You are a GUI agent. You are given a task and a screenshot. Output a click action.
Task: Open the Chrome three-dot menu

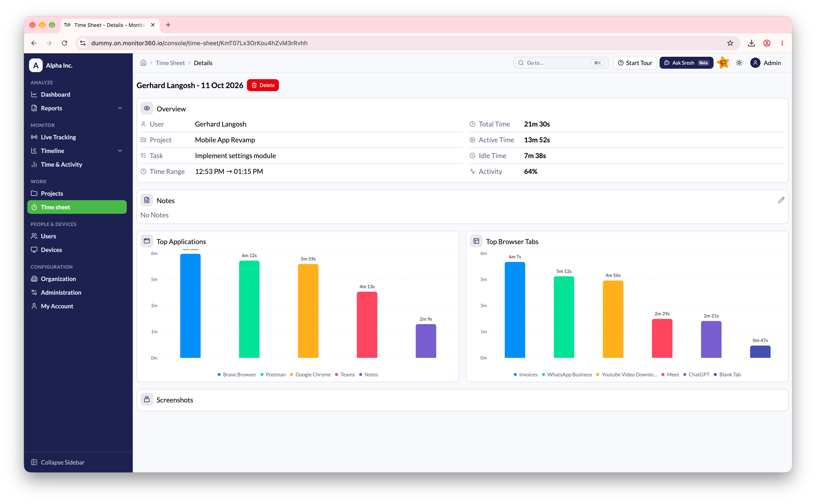click(782, 43)
